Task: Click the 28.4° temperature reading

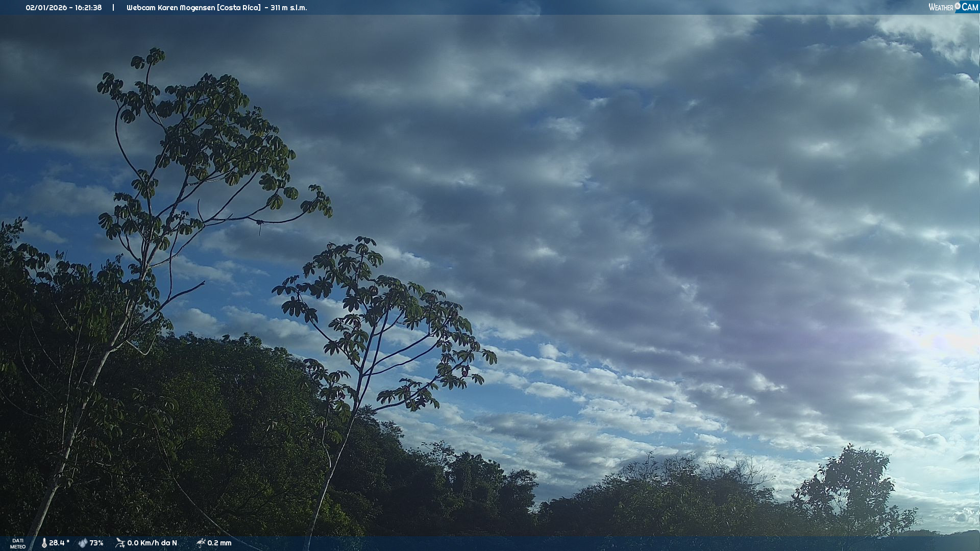Action: point(59,543)
